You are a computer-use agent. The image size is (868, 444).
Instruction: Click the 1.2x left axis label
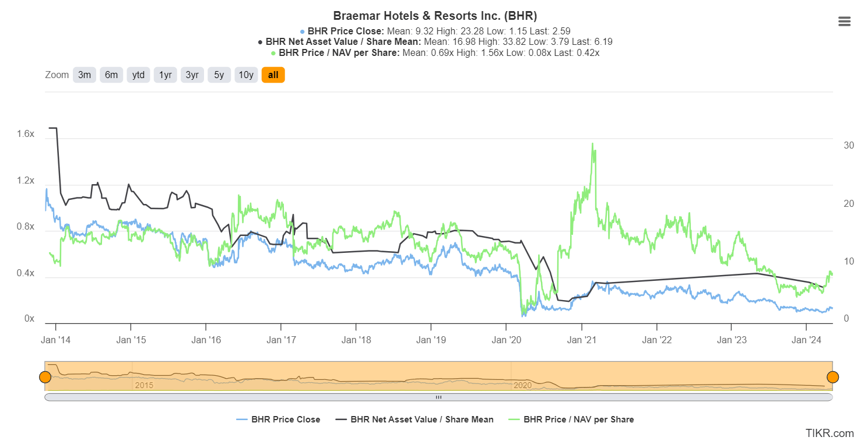(26, 181)
